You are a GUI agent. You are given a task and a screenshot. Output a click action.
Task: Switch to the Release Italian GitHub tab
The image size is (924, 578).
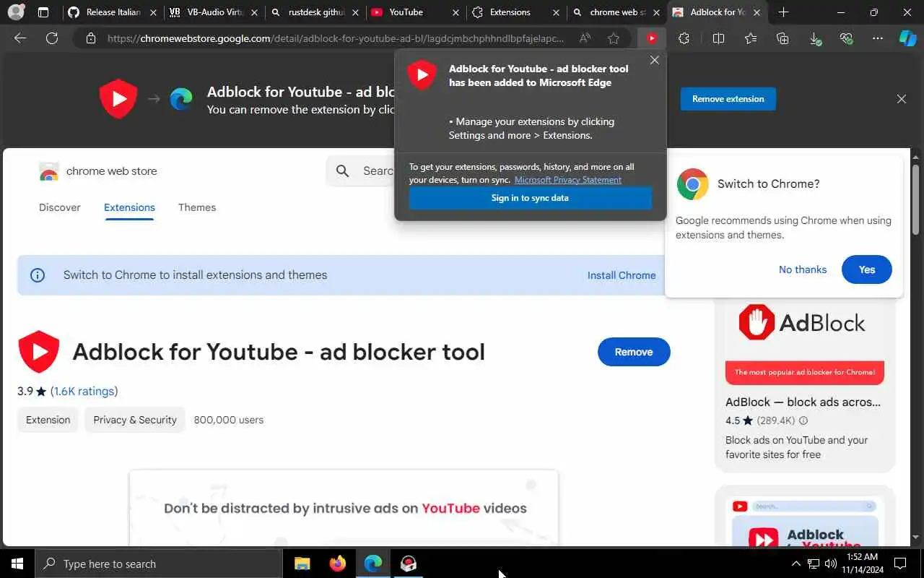(112, 12)
